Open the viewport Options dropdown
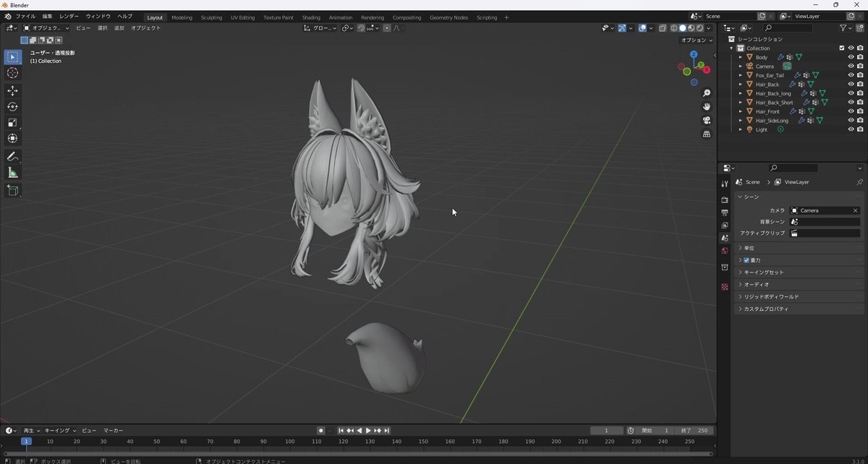This screenshot has height=464, width=868. coord(697,40)
